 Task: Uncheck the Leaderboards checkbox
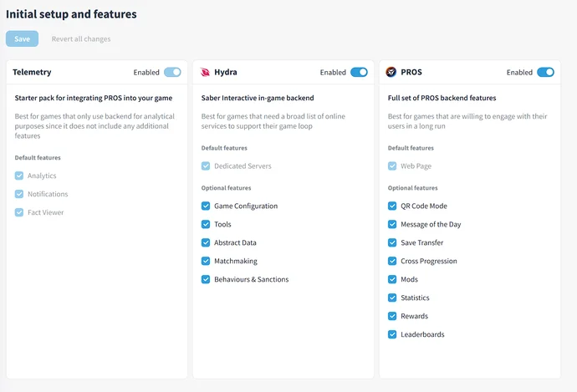tap(392, 334)
